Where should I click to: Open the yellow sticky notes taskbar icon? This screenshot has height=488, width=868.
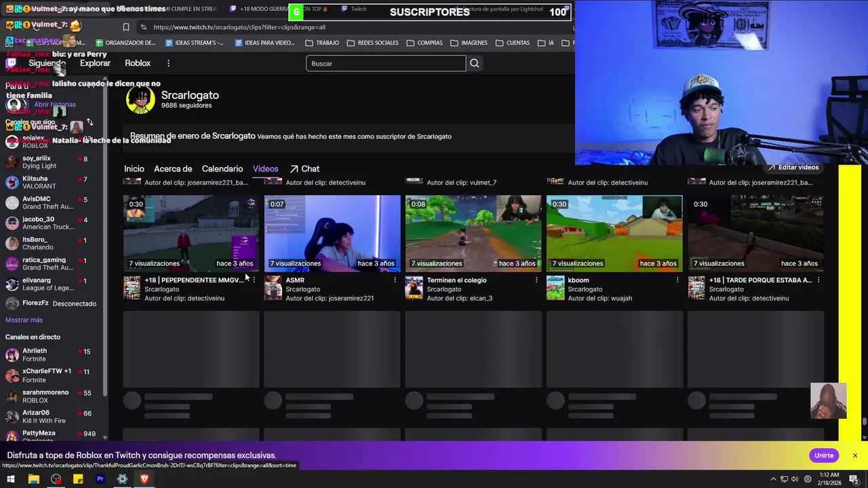(x=78, y=479)
